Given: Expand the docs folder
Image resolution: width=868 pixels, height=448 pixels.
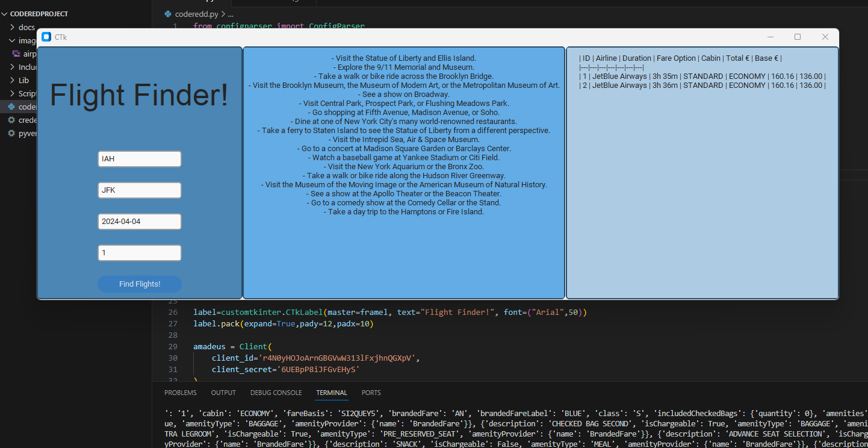Looking at the screenshot, I should click(22, 27).
